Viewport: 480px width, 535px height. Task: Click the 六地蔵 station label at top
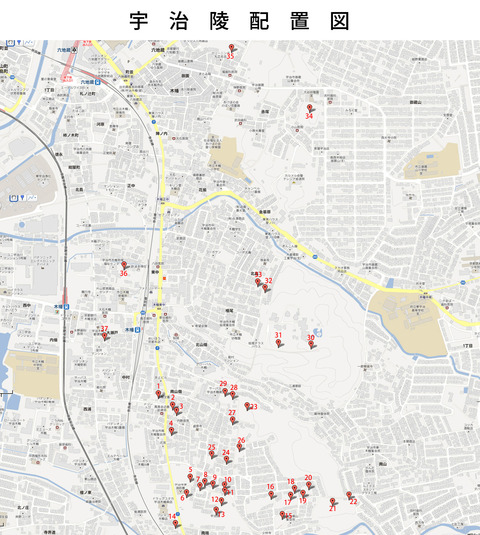tap(63, 50)
